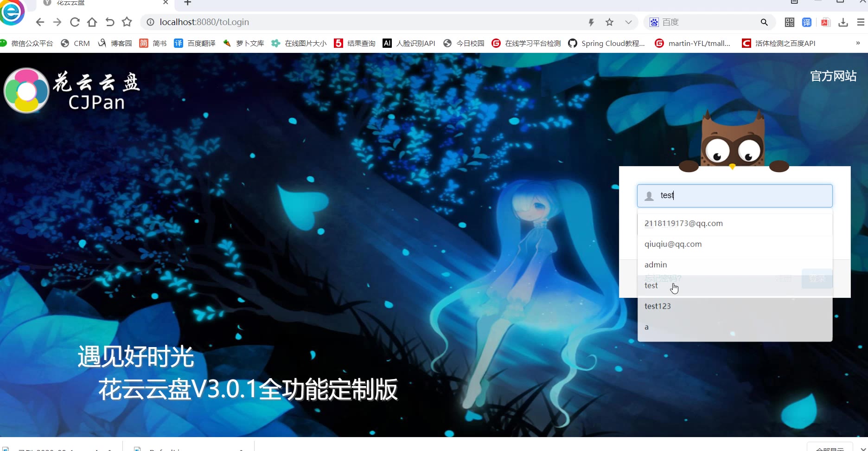
Task: Click the lightning speed mode icon
Action: (x=591, y=22)
